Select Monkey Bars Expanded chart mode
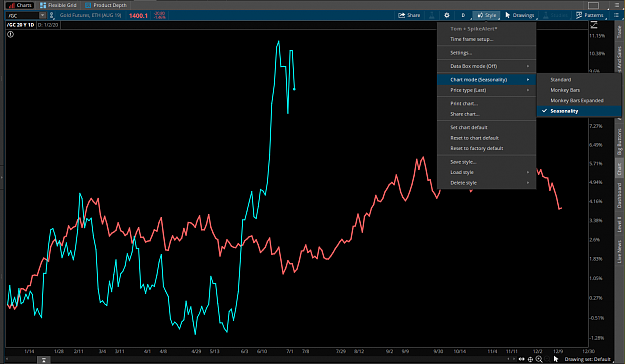The width and height of the screenshot is (625, 364). tap(578, 100)
